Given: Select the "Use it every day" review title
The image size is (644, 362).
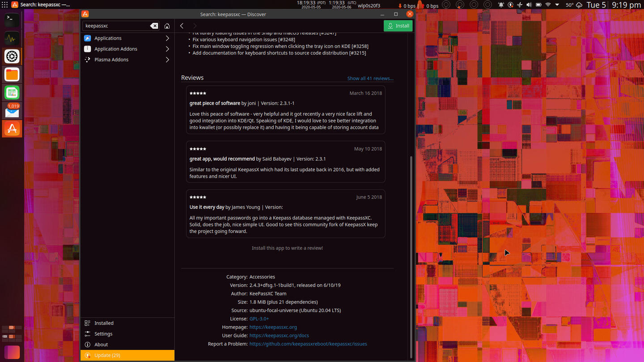Looking at the screenshot, I should [x=207, y=207].
